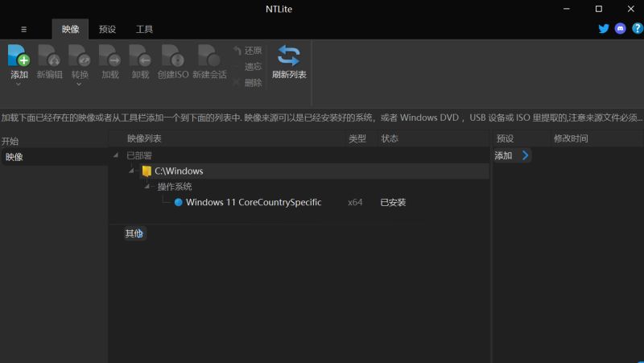Image resolution: width=644 pixels, height=363 pixels.
Task: Collapse the C:\Windows tree node
Action: 131,171
